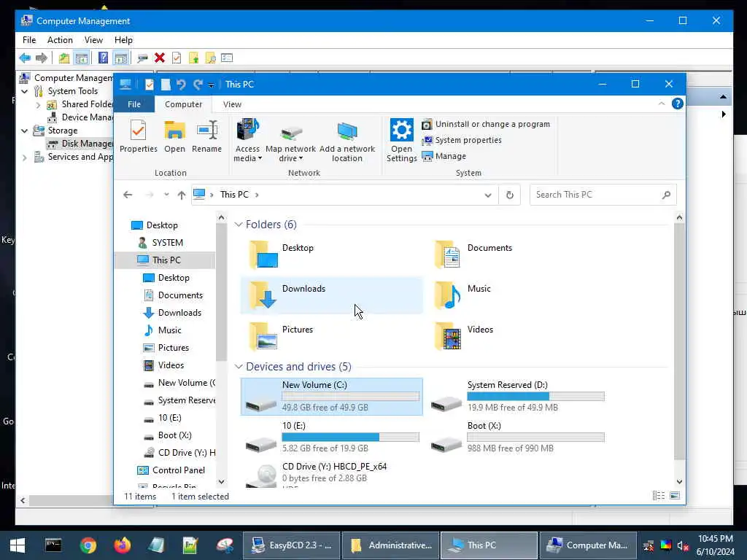The width and height of the screenshot is (747, 560).
Task: Switch to the Computer ribbon tab
Action: (183, 104)
